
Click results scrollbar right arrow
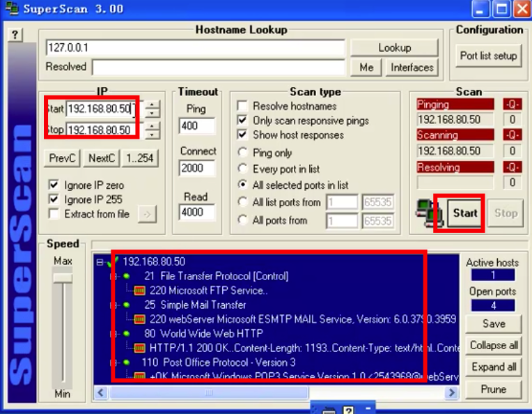click(452, 392)
